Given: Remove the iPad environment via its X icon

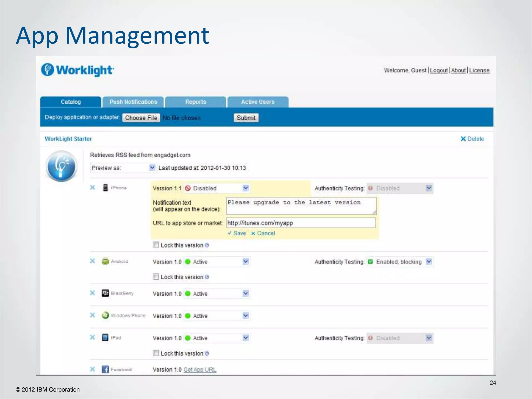Looking at the screenshot, I should click(92, 337).
